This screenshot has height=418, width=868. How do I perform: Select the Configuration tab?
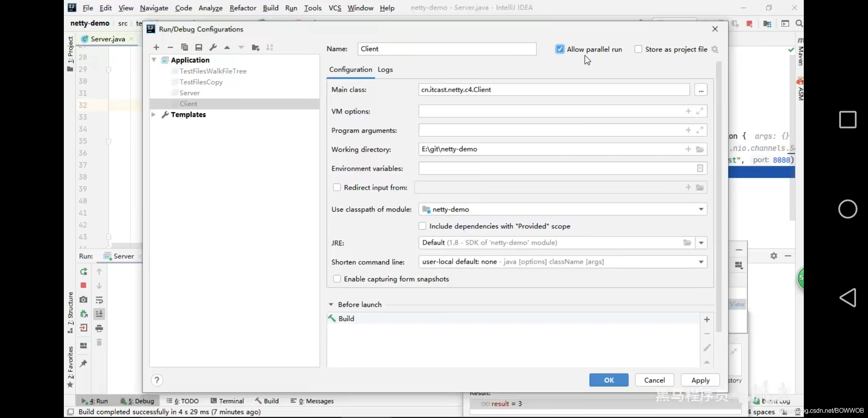tap(350, 70)
